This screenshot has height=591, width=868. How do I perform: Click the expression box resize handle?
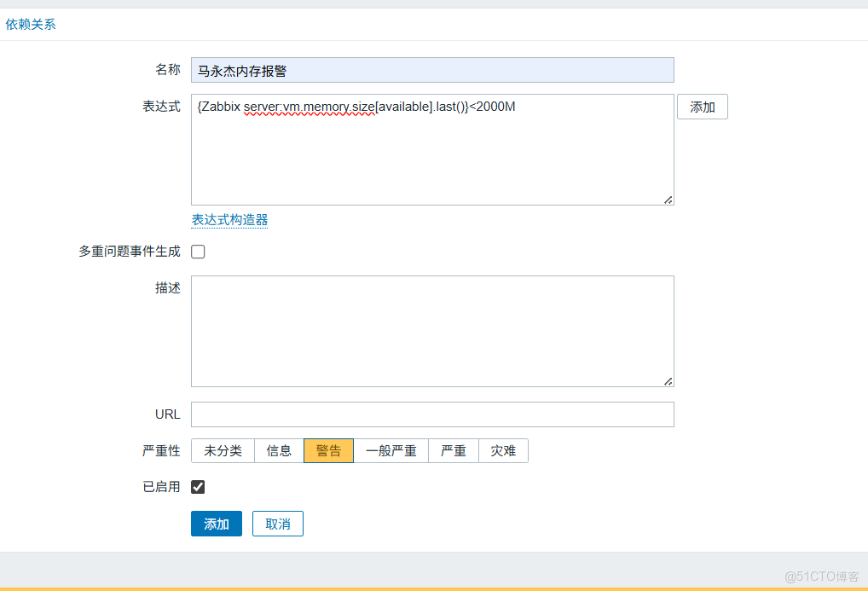pyautogui.click(x=668, y=199)
